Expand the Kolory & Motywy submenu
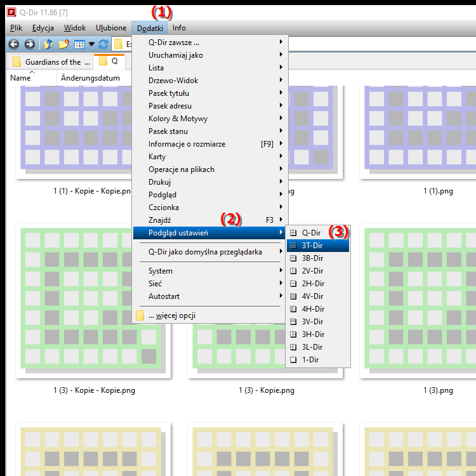This screenshot has width=476, height=476. point(210,119)
